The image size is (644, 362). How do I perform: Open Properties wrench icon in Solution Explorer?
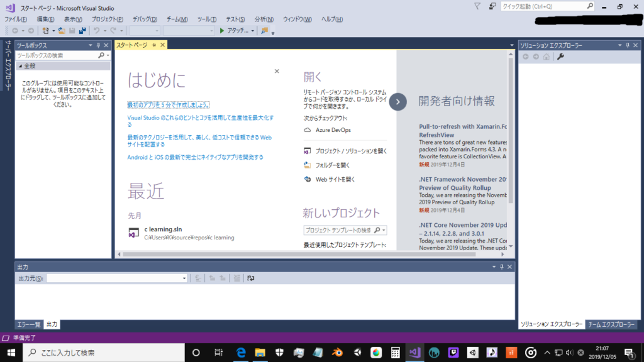point(560,57)
